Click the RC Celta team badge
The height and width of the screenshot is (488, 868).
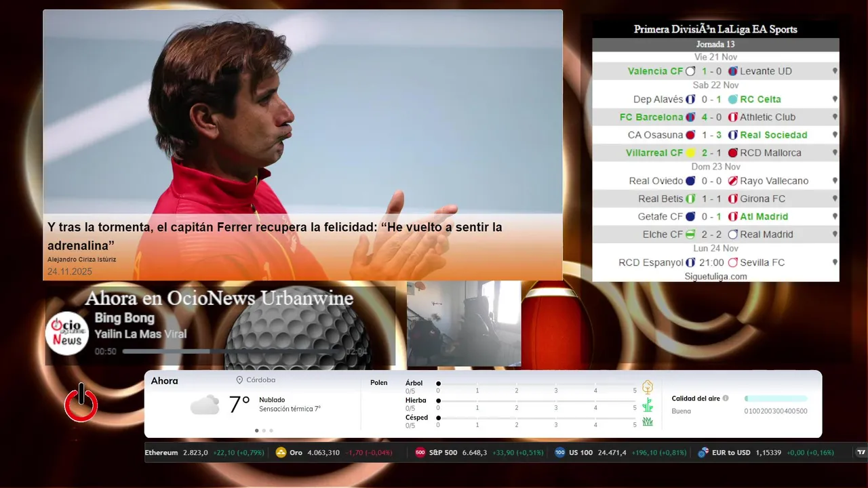pos(733,99)
